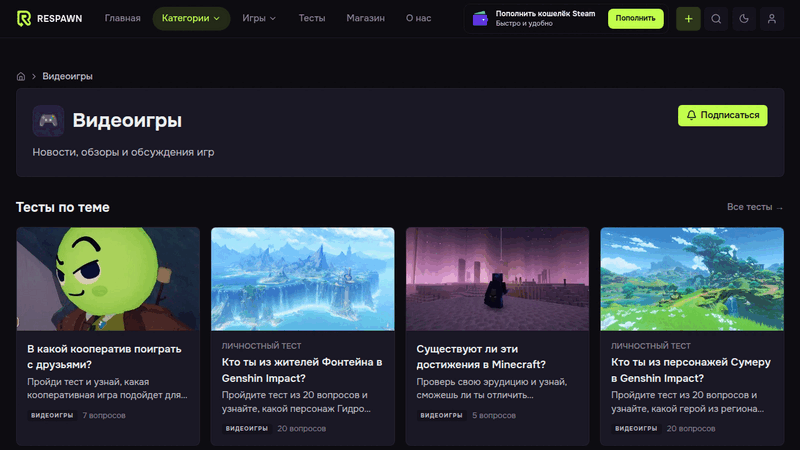
Task: Open the Fontaine landscape thumbnail
Action: pos(303,279)
